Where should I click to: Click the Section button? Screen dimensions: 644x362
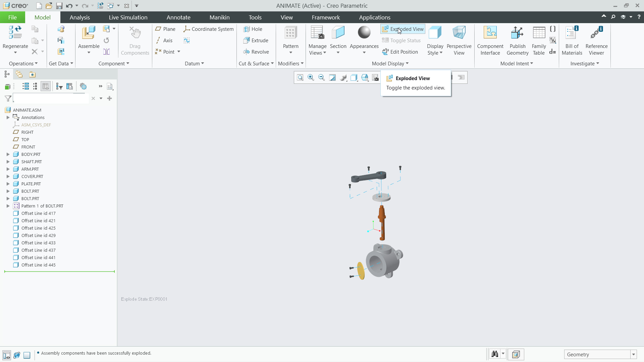[338, 40]
